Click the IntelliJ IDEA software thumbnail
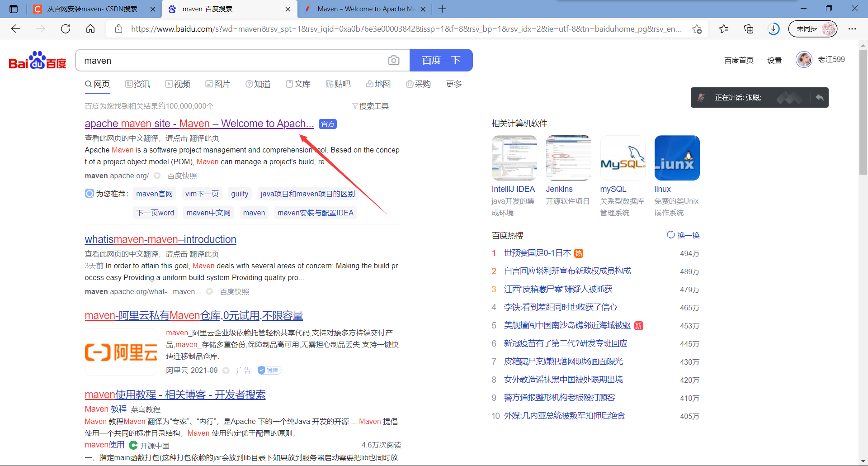 click(514, 158)
